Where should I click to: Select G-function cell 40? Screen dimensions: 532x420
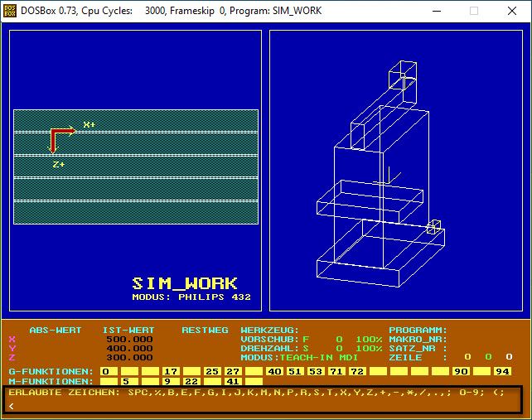pyautogui.click(x=274, y=371)
